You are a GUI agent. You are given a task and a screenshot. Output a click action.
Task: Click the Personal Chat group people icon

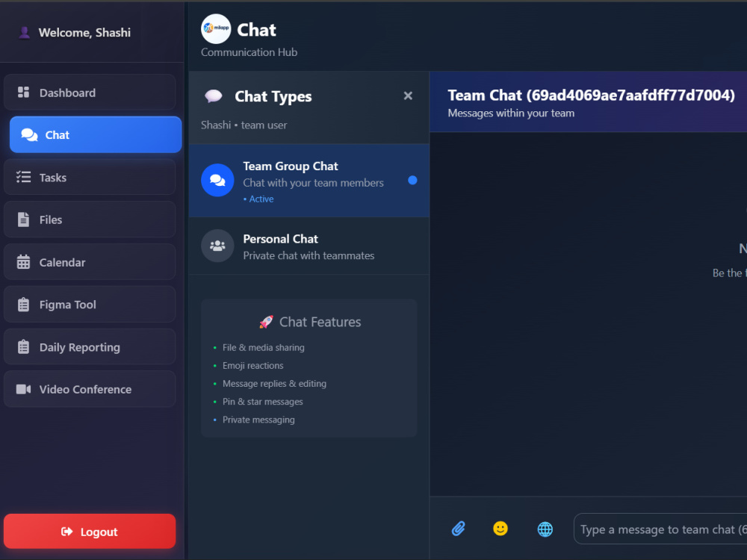(x=217, y=246)
